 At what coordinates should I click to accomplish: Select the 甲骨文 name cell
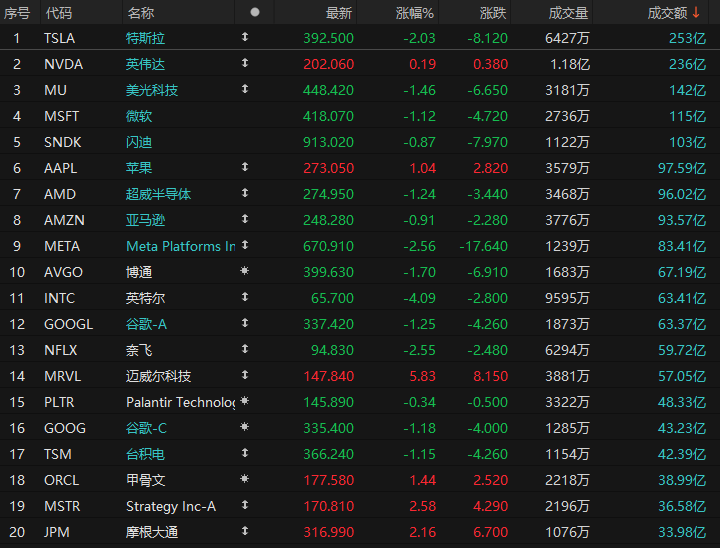(x=145, y=480)
